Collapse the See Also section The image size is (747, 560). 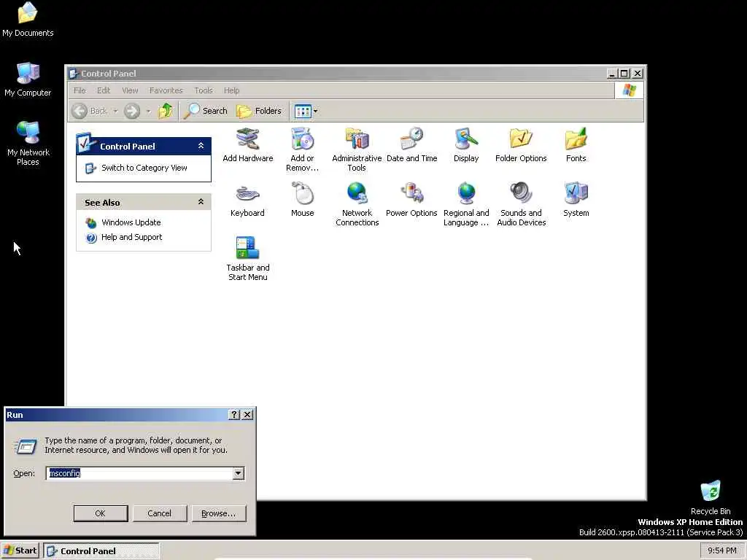pyautogui.click(x=201, y=202)
